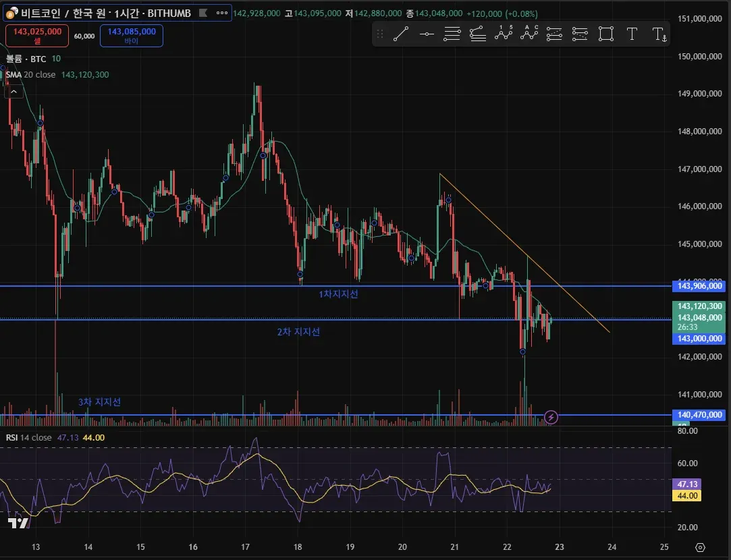
Task: Click the lightning bolt event marker
Action: [x=551, y=417]
